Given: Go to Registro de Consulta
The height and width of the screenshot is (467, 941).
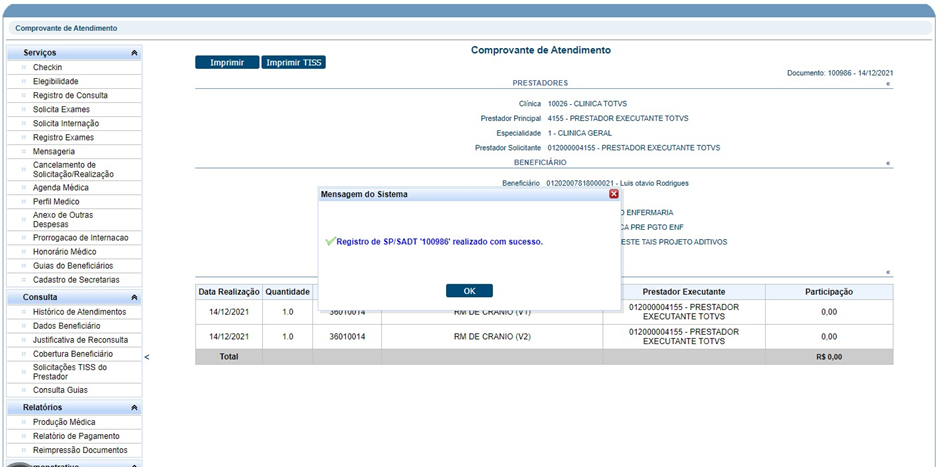Looking at the screenshot, I should pos(70,95).
